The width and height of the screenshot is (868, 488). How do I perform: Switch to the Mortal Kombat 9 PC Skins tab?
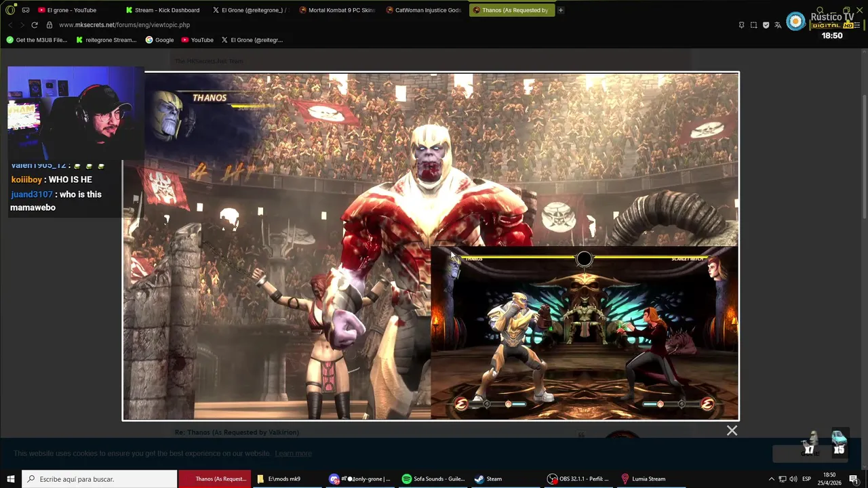[x=337, y=10]
